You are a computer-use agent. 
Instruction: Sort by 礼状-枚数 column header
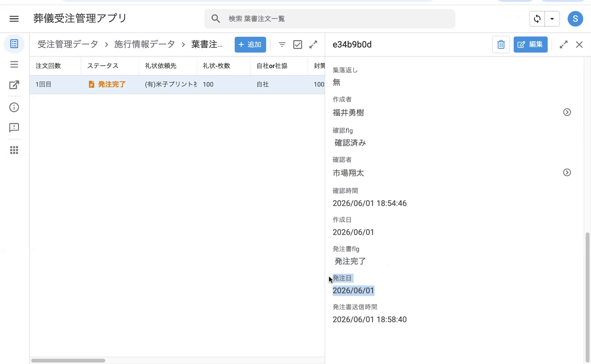(216, 66)
